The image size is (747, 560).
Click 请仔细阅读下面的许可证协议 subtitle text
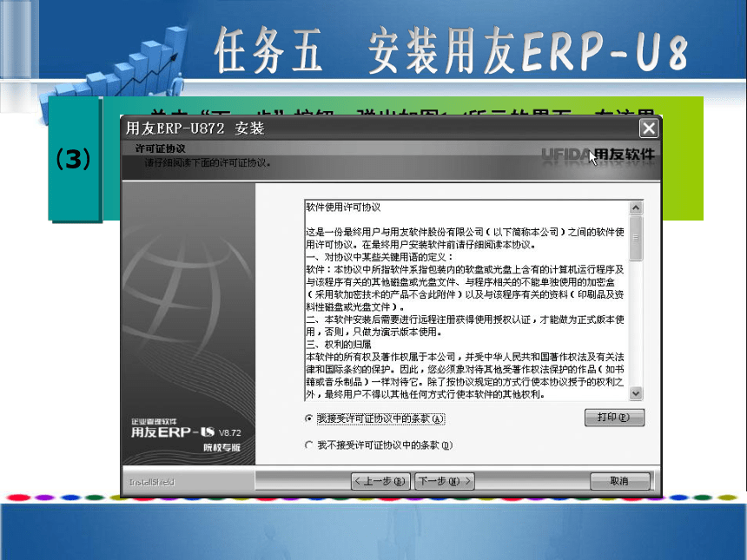click(208, 163)
